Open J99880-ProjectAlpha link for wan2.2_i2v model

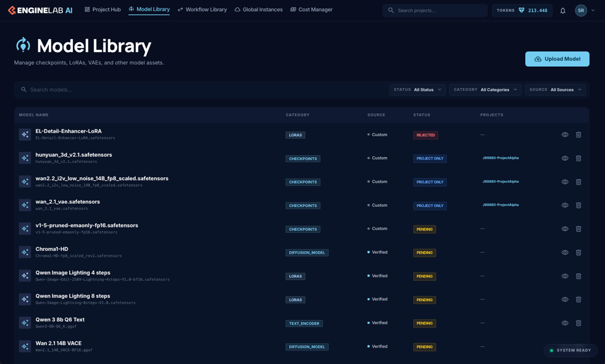coord(501,182)
